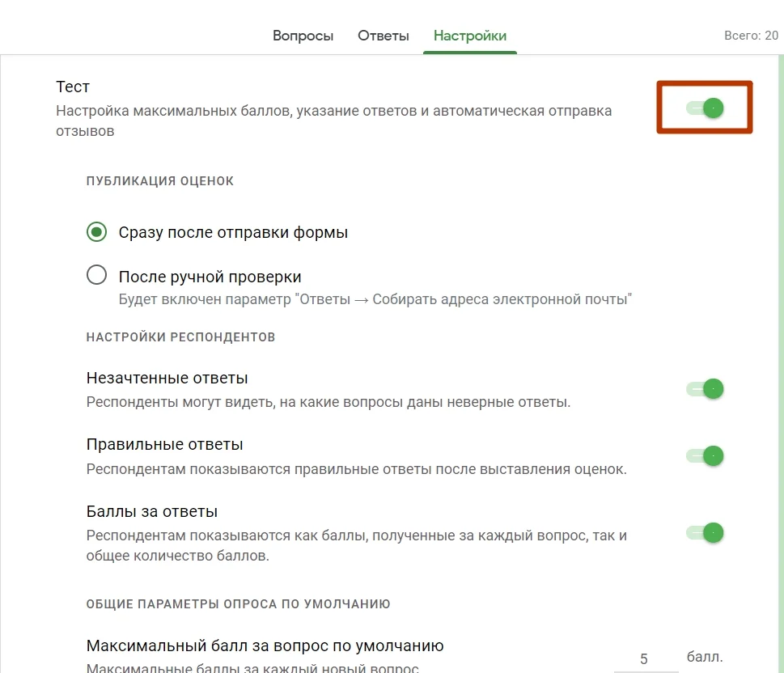This screenshot has width=784, height=673.
Task: Click the 'Общие параметры опроса по умолчанию' heading
Action: click(x=238, y=603)
